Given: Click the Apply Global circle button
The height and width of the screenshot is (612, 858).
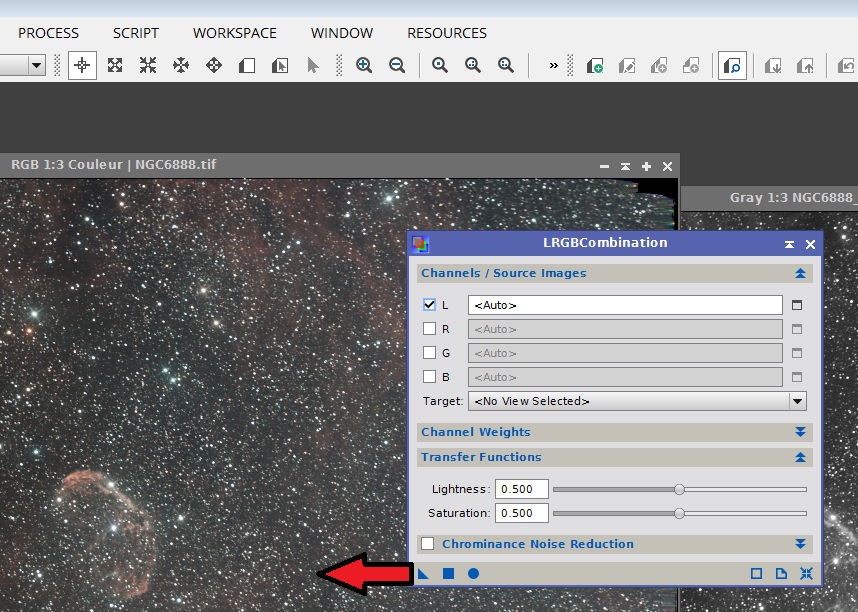Looking at the screenshot, I should (x=473, y=574).
